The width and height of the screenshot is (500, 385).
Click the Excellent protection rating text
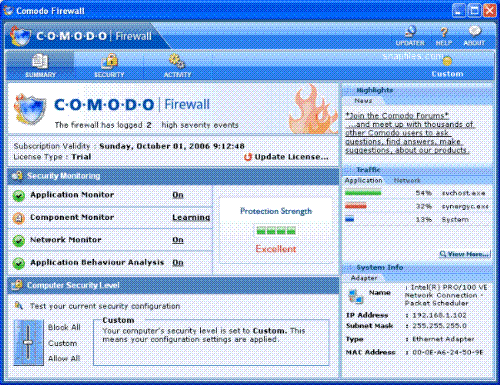coord(276,249)
